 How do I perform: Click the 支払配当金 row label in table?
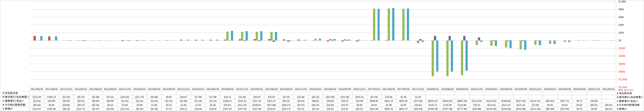11,93
